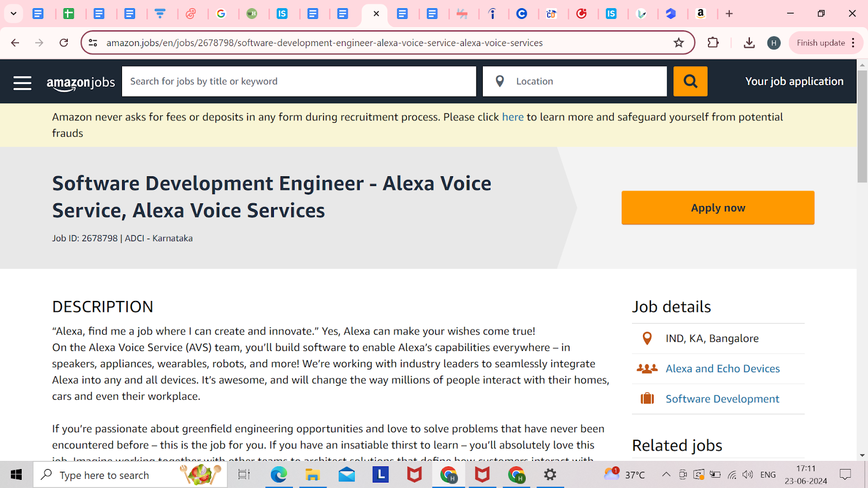
Task: Open Chrome downloads
Action: [x=749, y=43]
